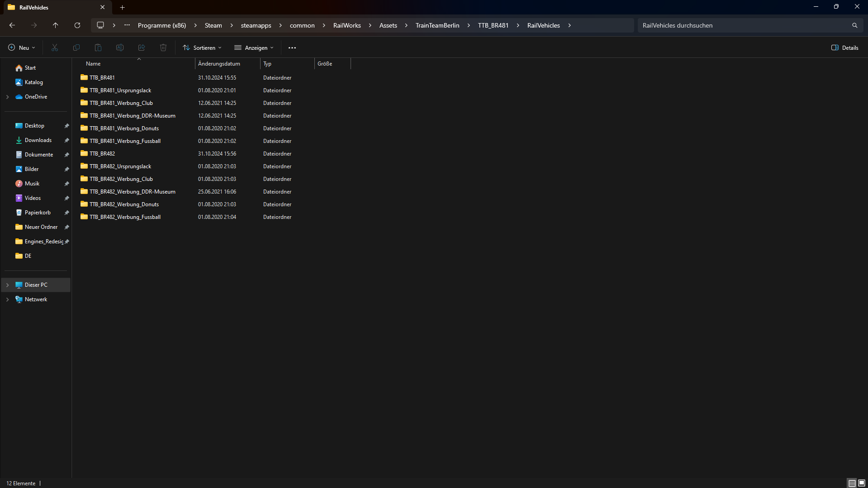Open the Sortieren dropdown
The height and width of the screenshot is (488, 868).
[x=202, y=47]
